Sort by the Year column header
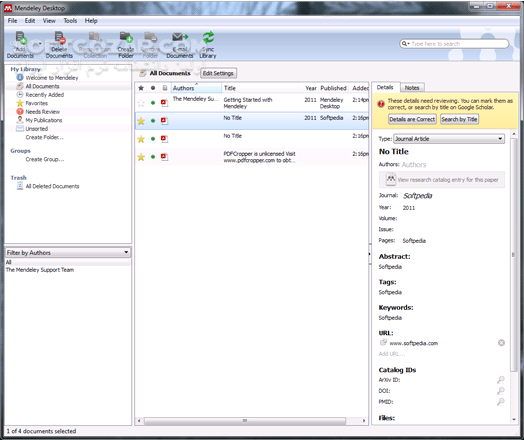 (310, 88)
